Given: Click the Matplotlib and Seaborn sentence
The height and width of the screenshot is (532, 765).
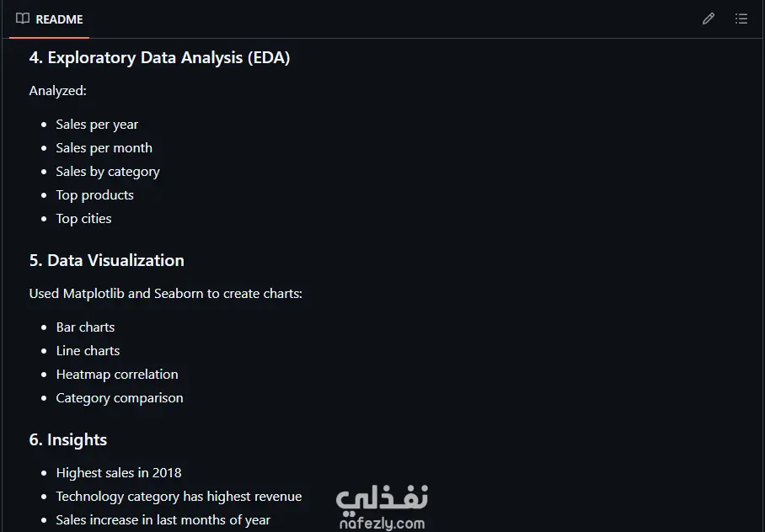Looking at the screenshot, I should tap(165, 294).
